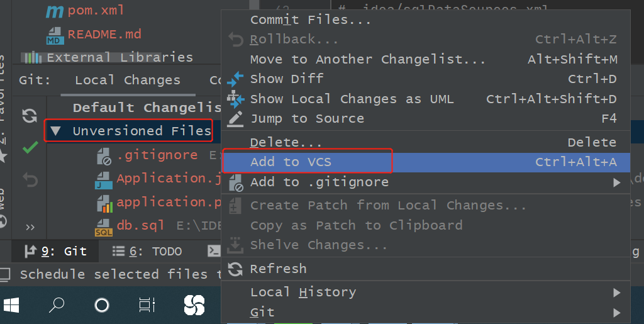The height and width of the screenshot is (324, 644).
Task: Click the Cortana circle icon
Action: click(101, 306)
